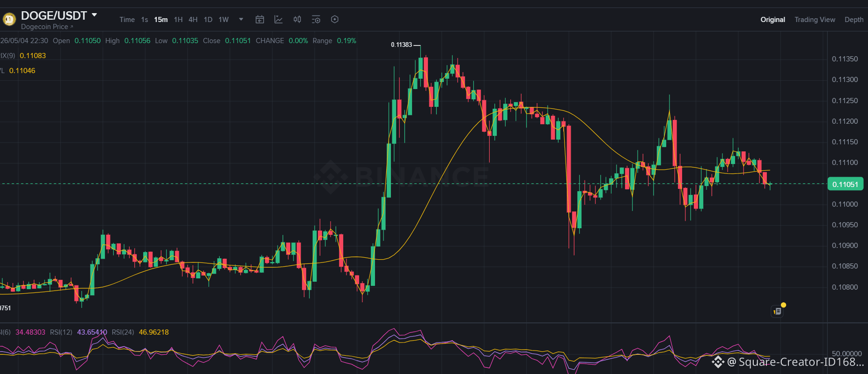Click the Range value 0.19%

(x=346, y=41)
